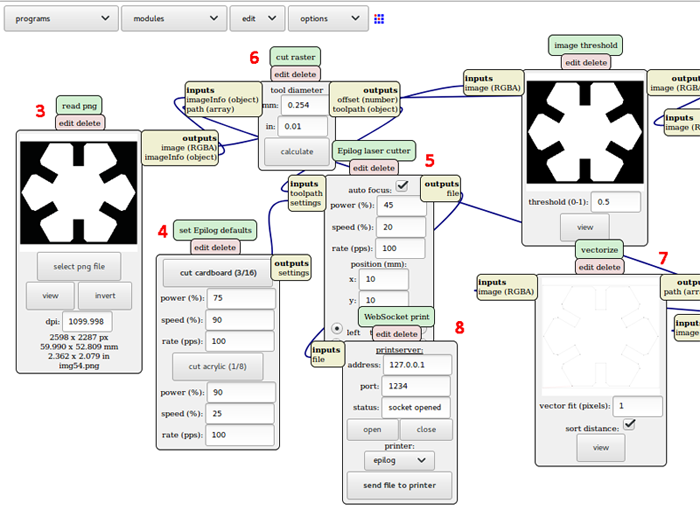Click the vectorize module title

pos(599,250)
